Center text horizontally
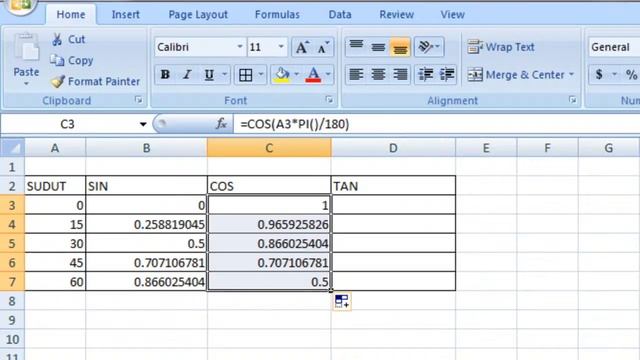The width and height of the screenshot is (640, 360). [378, 75]
